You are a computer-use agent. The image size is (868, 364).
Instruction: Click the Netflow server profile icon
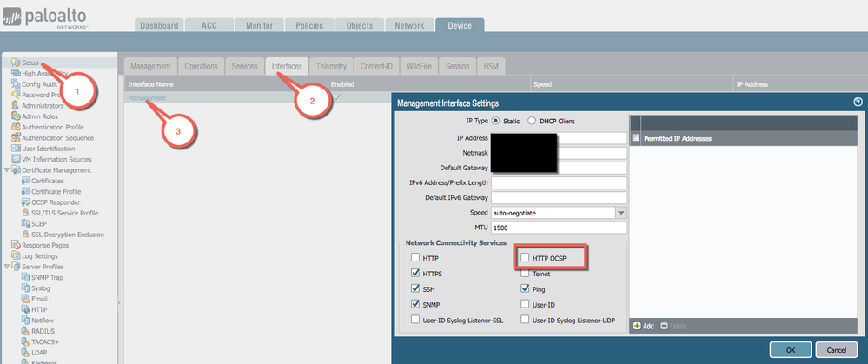tap(25, 321)
